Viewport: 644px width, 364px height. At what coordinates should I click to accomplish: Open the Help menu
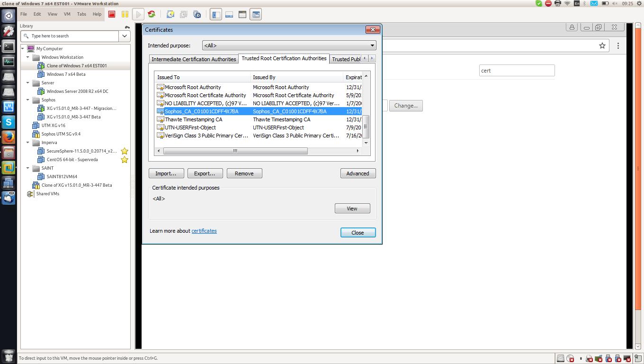97,14
